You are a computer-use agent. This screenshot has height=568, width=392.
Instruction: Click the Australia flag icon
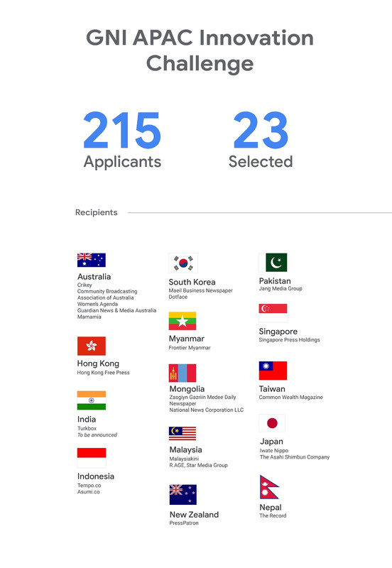[x=92, y=260]
